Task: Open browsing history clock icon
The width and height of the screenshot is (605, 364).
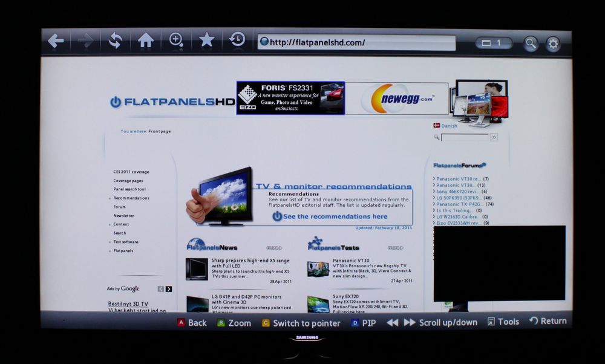Action: (237, 39)
